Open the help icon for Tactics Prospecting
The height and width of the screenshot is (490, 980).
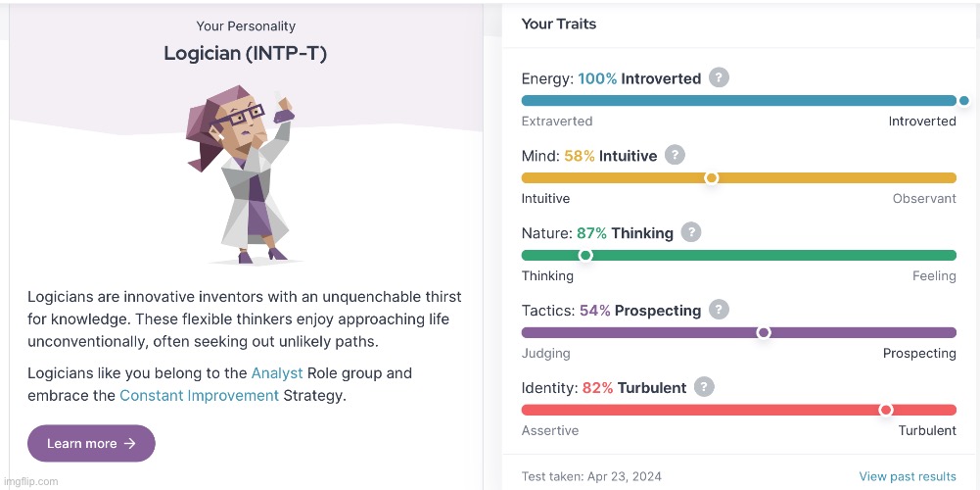tap(719, 310)
